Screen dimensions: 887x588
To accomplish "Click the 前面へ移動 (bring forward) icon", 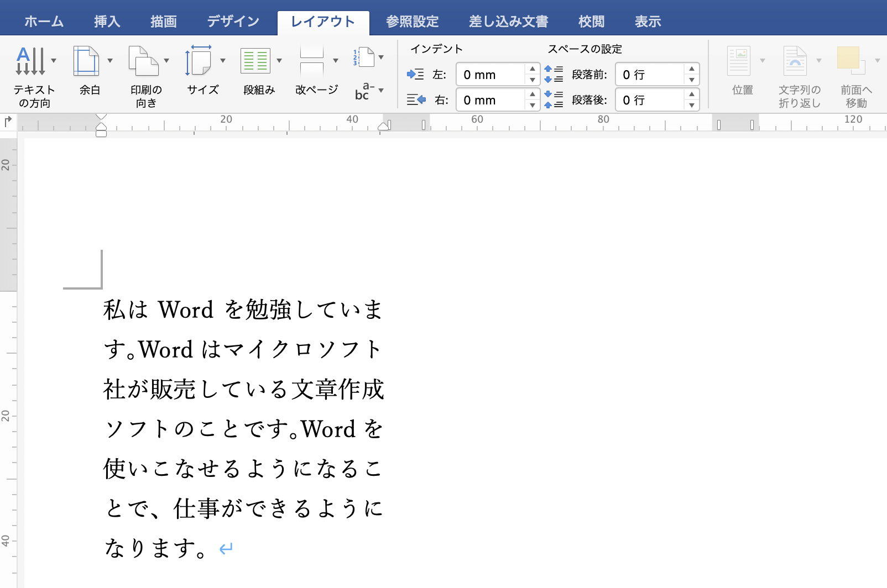I will coord(851,61).
